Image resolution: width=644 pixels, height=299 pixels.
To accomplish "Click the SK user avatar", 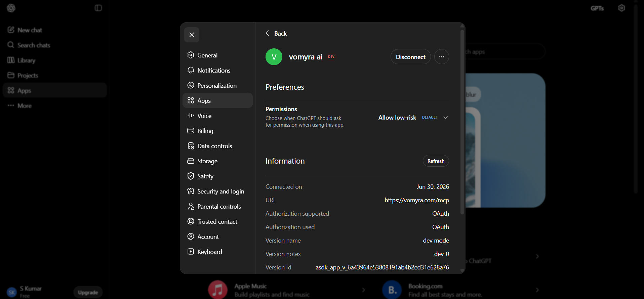I will [12, 292].
